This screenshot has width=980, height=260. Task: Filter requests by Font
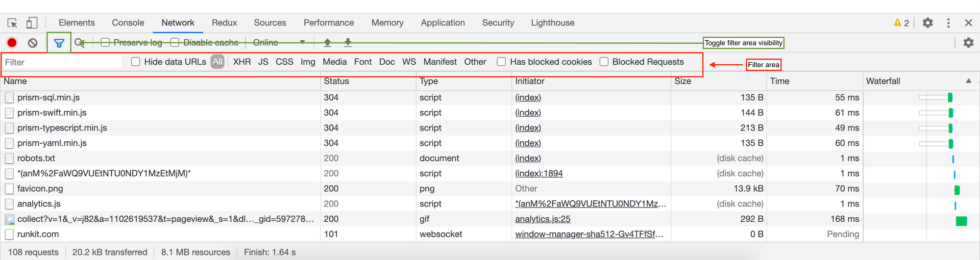[363, 62]
